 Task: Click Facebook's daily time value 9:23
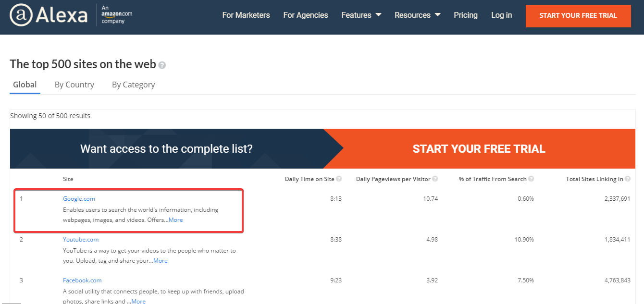(336, 280)
